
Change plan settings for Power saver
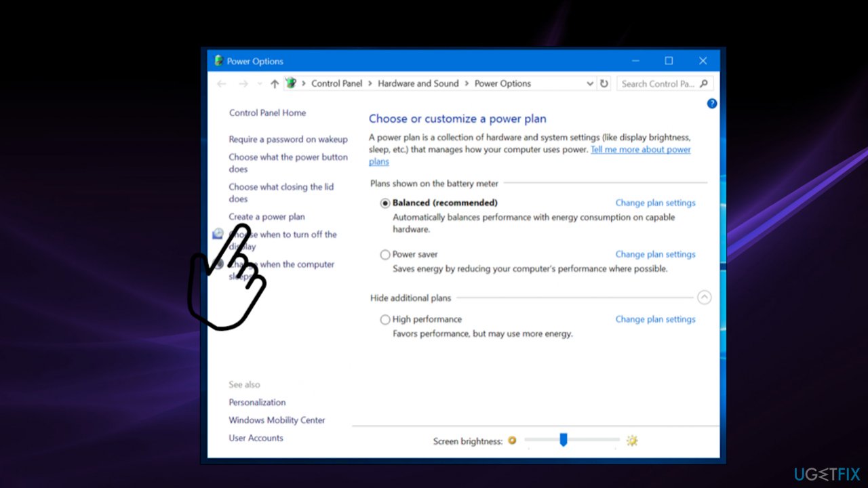[x=655, y=254]
